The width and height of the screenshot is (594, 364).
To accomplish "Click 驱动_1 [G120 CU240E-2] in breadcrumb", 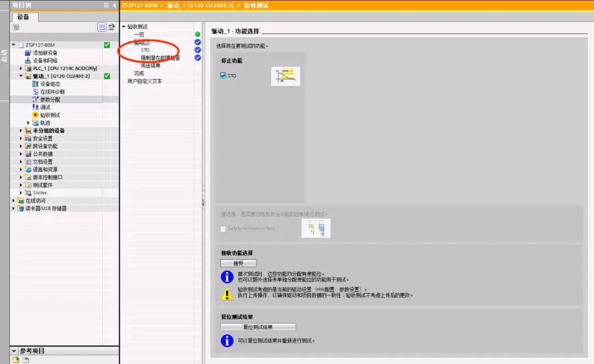I will (200, 5).
